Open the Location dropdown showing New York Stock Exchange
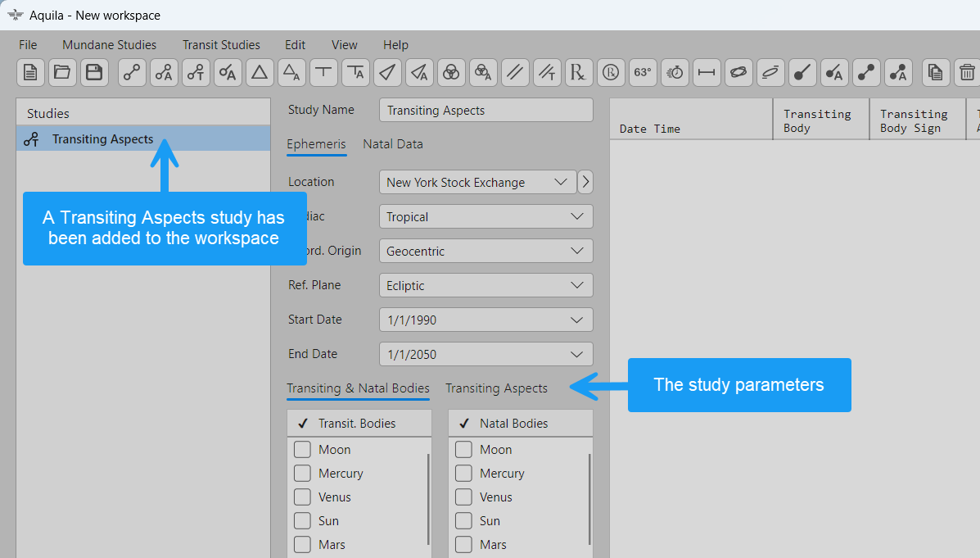This screenshot has height=558, width=980. click(x=477, y=182)
